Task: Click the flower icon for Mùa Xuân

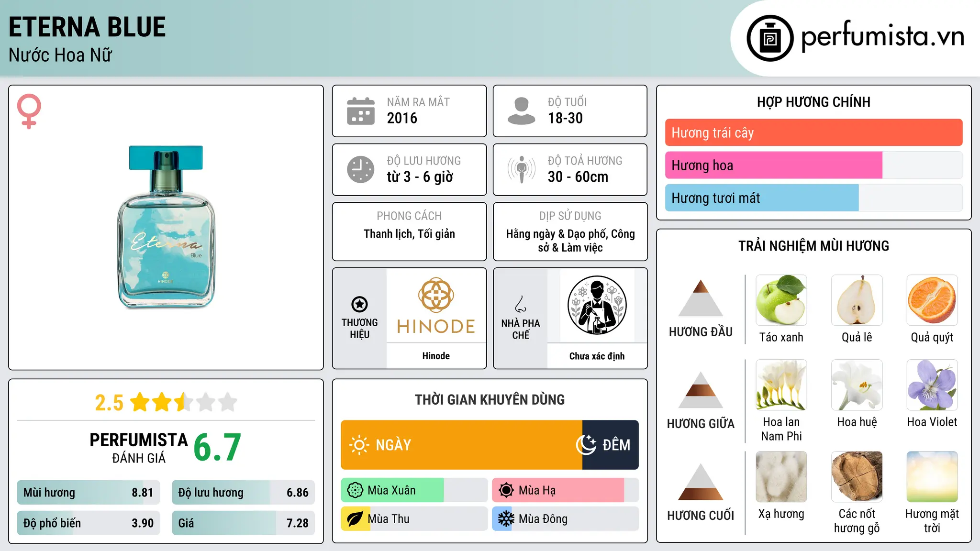Action: coord(355,490)
